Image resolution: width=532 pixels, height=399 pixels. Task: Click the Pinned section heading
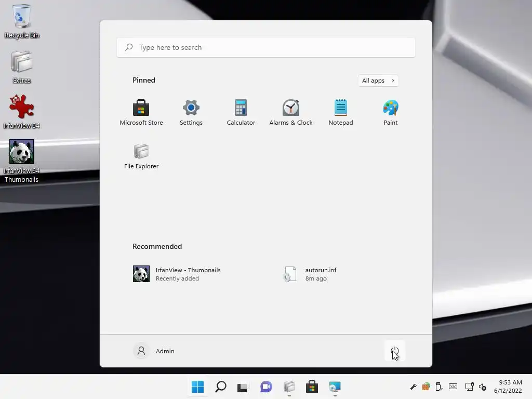pos(144,80)
